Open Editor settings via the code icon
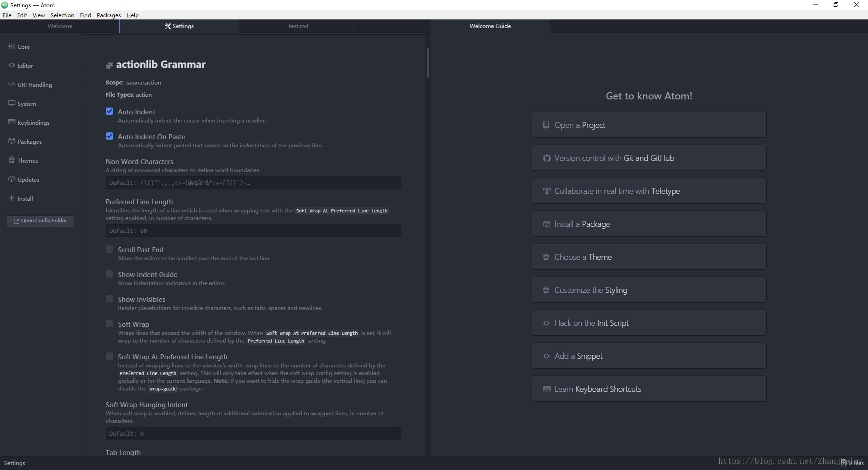Image resolution: width=868 pixels, height=470 pixels. click(x=12, y=65)
